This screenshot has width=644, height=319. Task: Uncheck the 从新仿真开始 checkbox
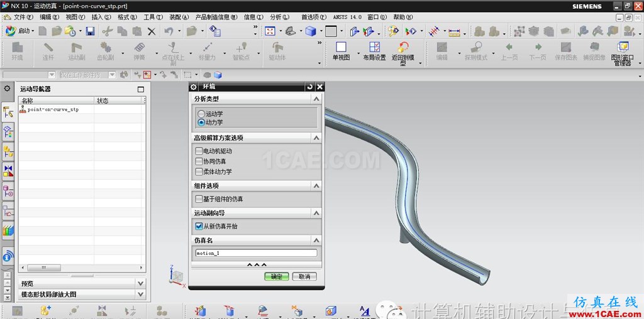[x=199, y=226]
